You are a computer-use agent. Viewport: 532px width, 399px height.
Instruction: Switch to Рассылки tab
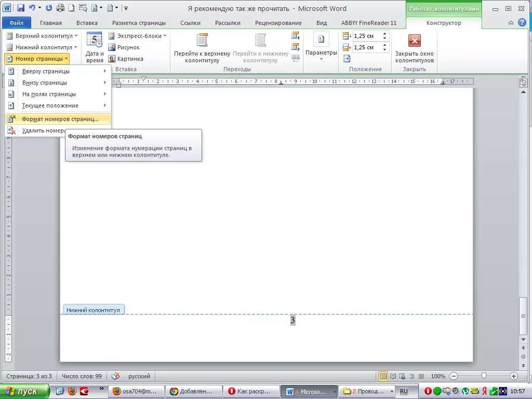click(x=228, y=23)
